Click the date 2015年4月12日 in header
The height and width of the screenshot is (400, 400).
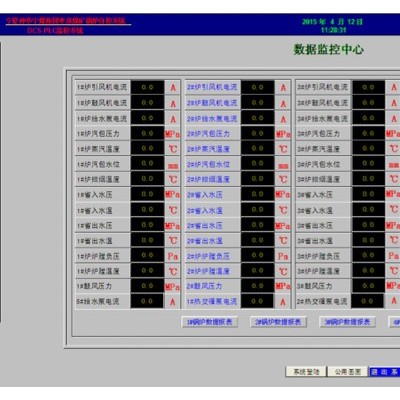(x=332, y=22)
